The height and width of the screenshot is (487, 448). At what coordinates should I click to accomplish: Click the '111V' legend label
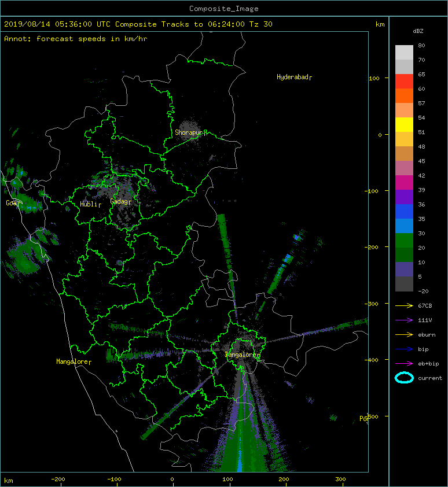(x=425, y=320)
